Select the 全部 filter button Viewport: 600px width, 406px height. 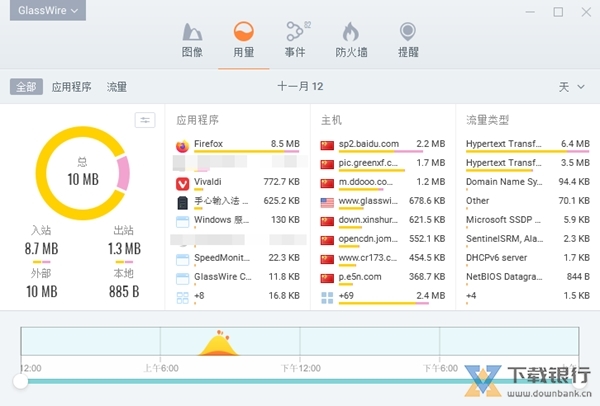pyautogui.click(x=26, y=87)
